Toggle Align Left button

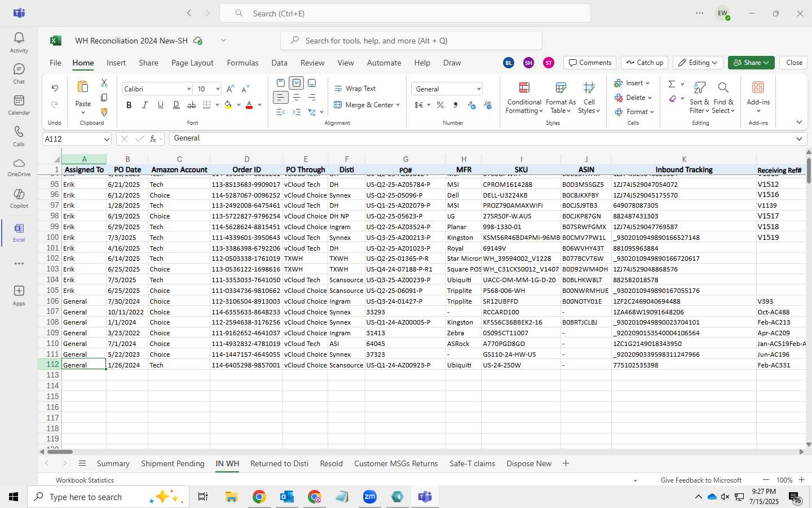tap(281, 98)
